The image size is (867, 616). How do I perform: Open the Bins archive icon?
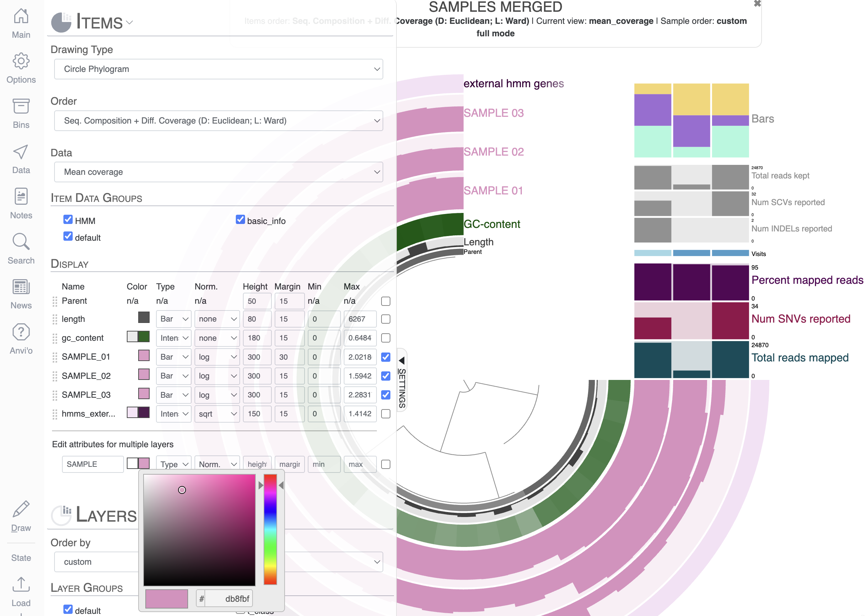coord(21,106)
